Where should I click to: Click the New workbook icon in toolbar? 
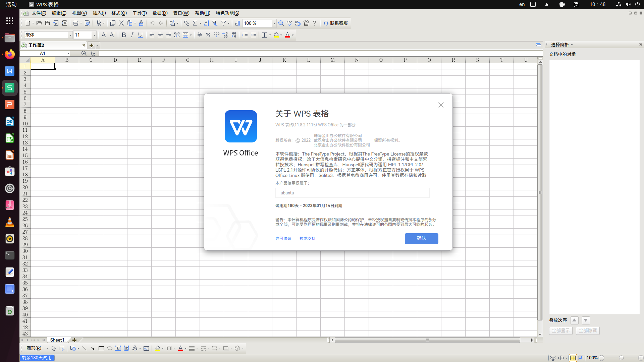(x=28, y=23)
